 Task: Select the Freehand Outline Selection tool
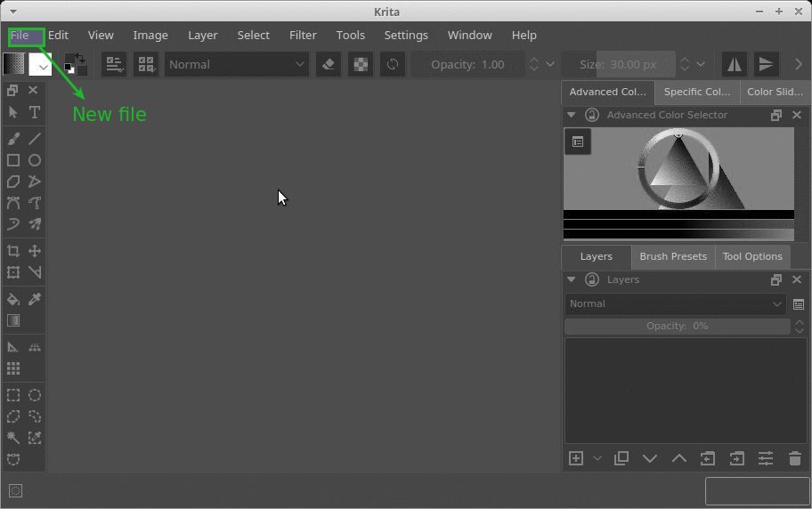click(34, 416)
